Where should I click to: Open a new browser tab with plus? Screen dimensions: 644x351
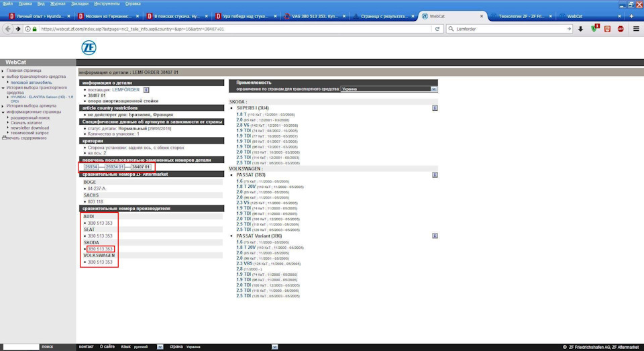point(631,16)
